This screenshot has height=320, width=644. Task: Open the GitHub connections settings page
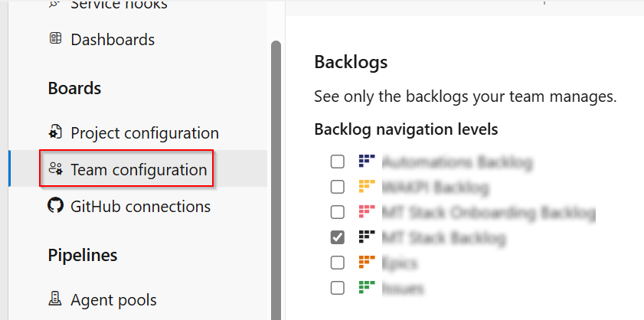[140, 206]
